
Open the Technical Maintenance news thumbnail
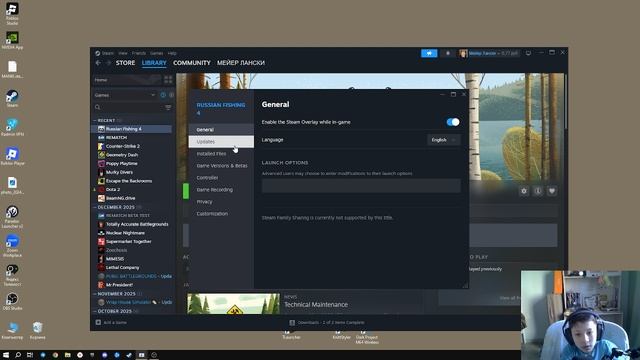233,304
